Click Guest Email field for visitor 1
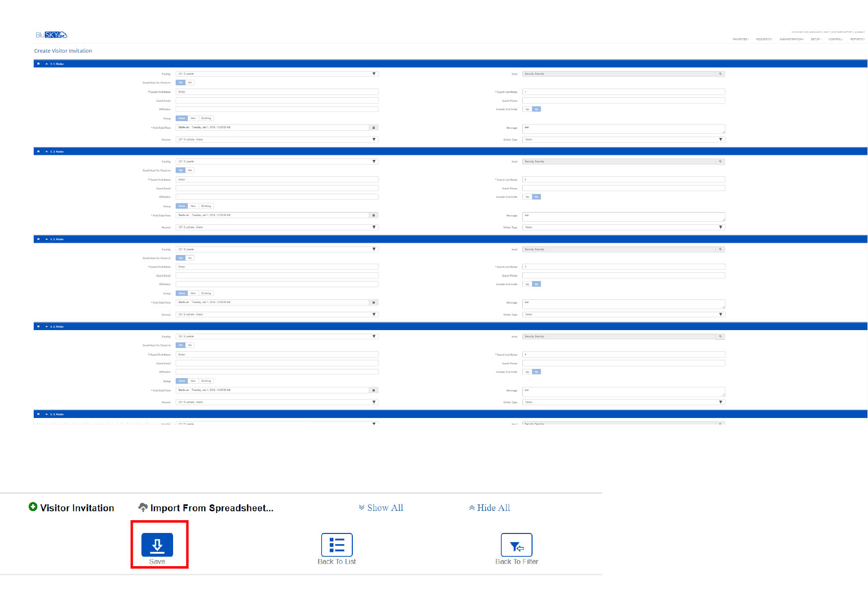 [x=277, y=101]
